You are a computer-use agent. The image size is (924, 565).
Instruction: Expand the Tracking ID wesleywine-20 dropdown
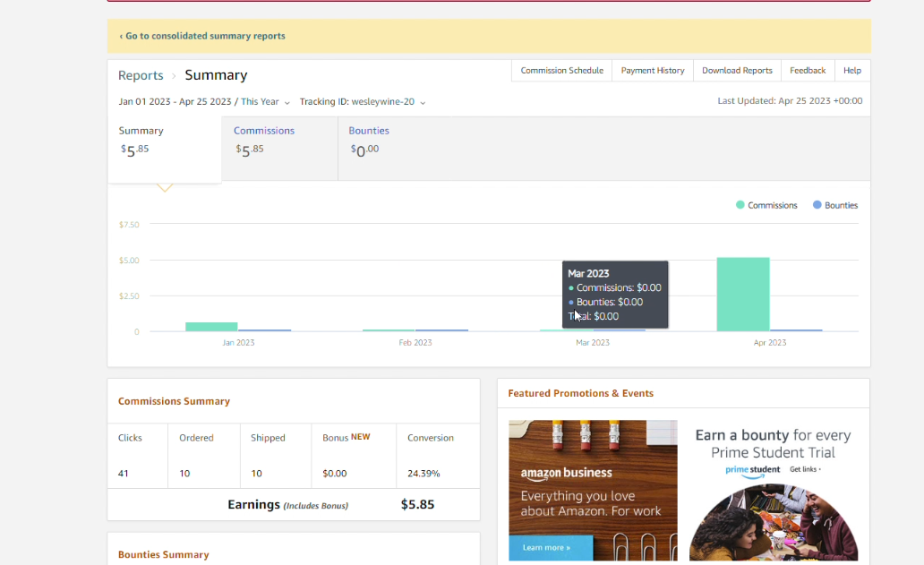coord(363,101)
